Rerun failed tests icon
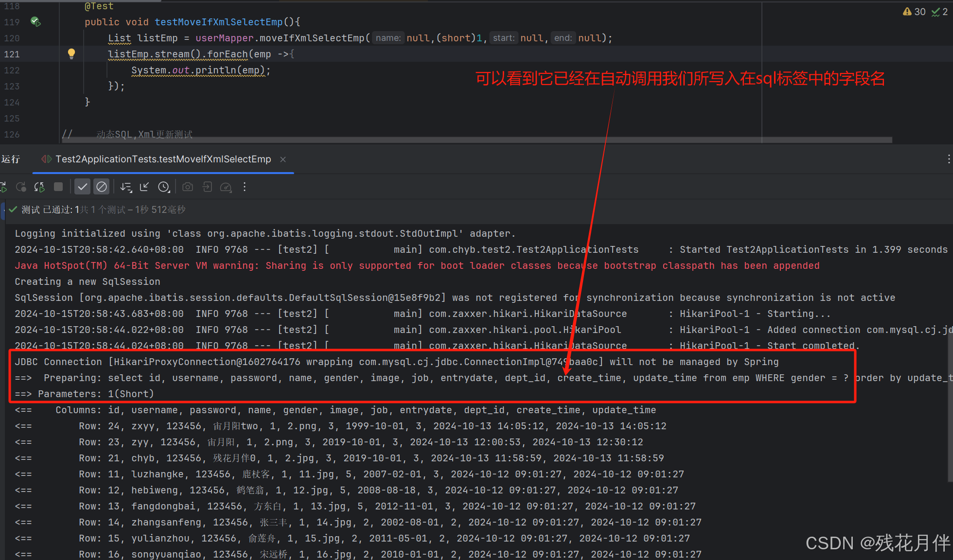This screenshot has height=560, width=953. (x=21, y=187)
